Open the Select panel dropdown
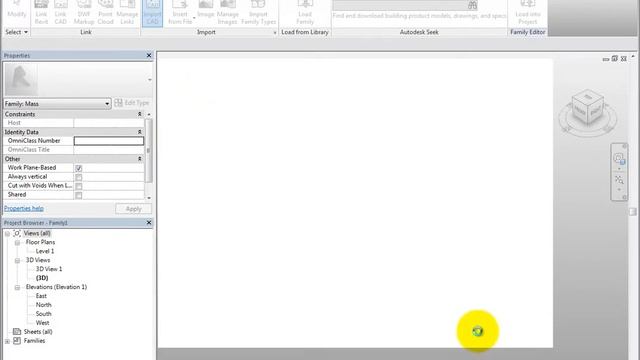 pyautogui.click(x=17, y=32)
